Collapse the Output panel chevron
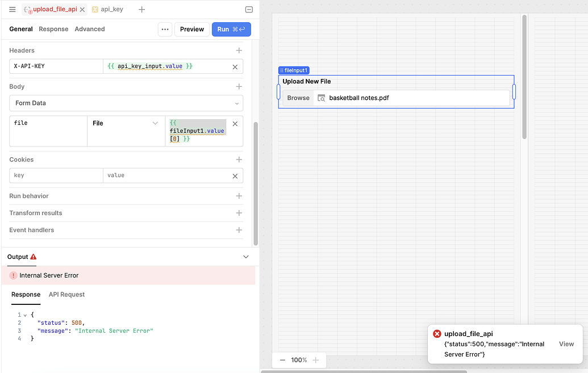The image size is (588, 373). coord(246,257)
